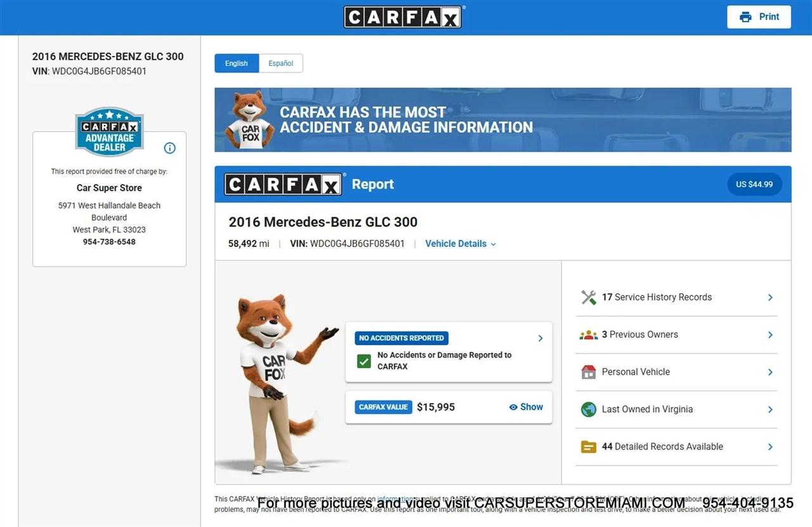Click the Personal Vehicle house icon

coord(589,372)
